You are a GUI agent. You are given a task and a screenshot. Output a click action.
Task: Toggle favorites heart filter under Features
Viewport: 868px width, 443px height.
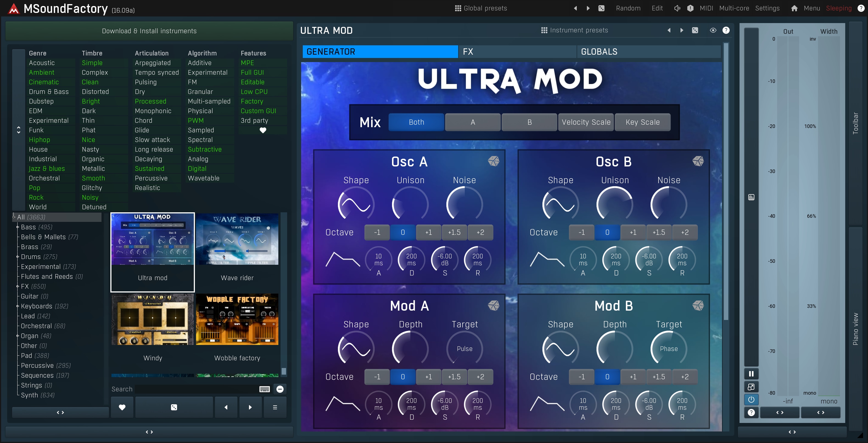pos(263,130)
